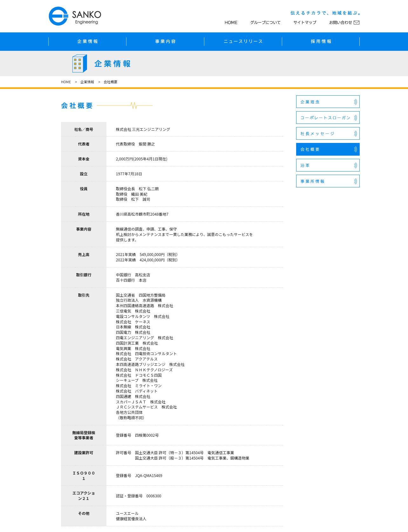
Task: Click 本州四国連絡高速道路 株式会社
Action: tap(145, 306)
